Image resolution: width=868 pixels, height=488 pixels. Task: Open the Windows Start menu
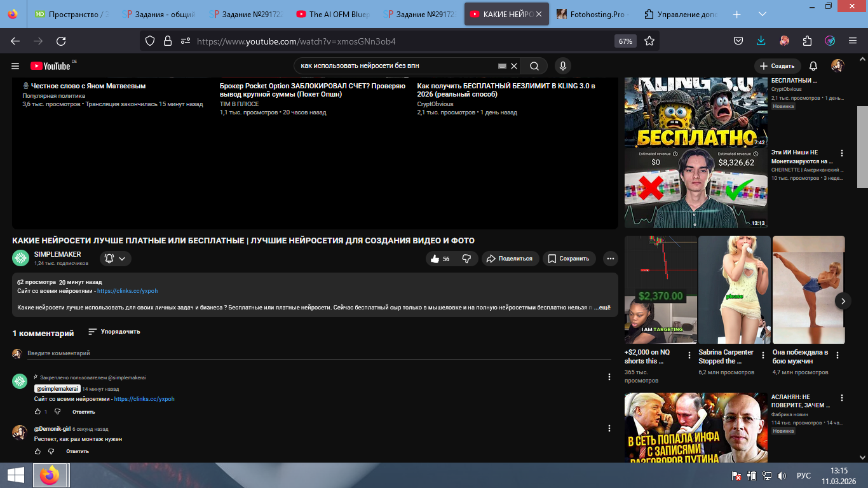[16, 475]
